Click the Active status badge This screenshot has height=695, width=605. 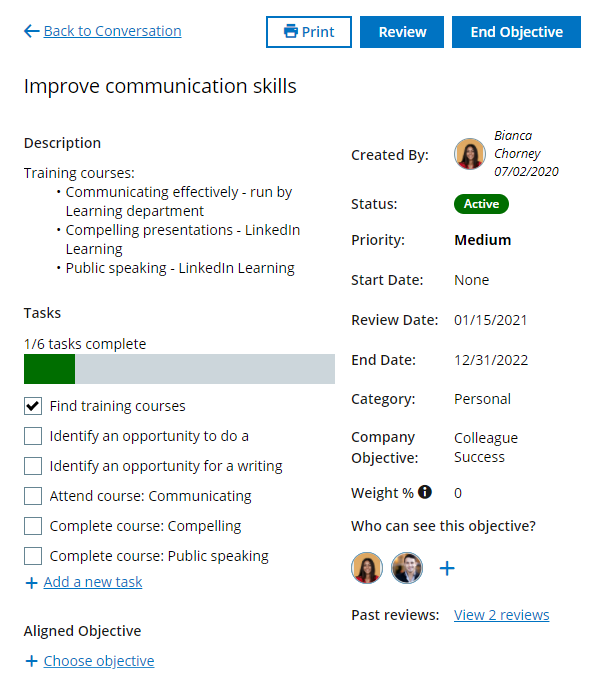coord(481,204)
